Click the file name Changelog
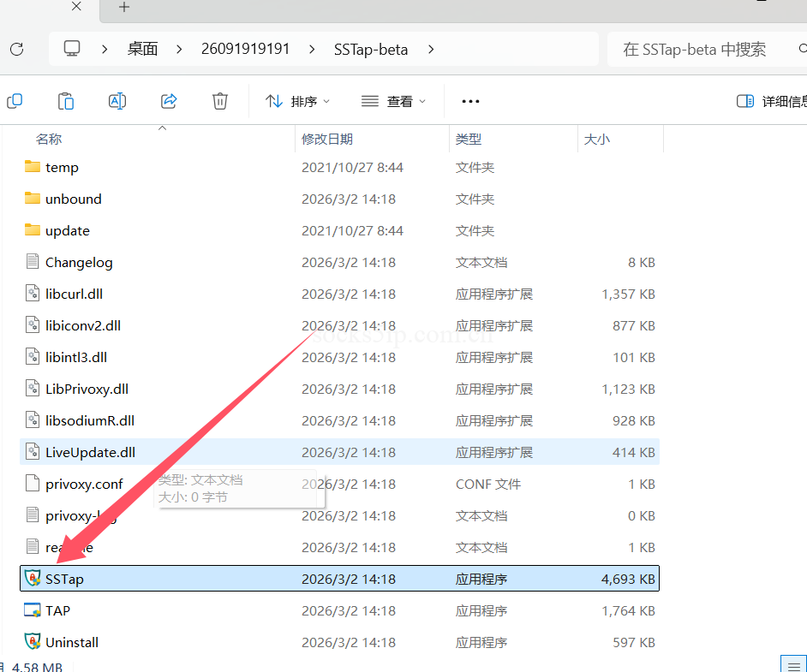The width and height of the screenshot is (807, 672). point(79,263)
